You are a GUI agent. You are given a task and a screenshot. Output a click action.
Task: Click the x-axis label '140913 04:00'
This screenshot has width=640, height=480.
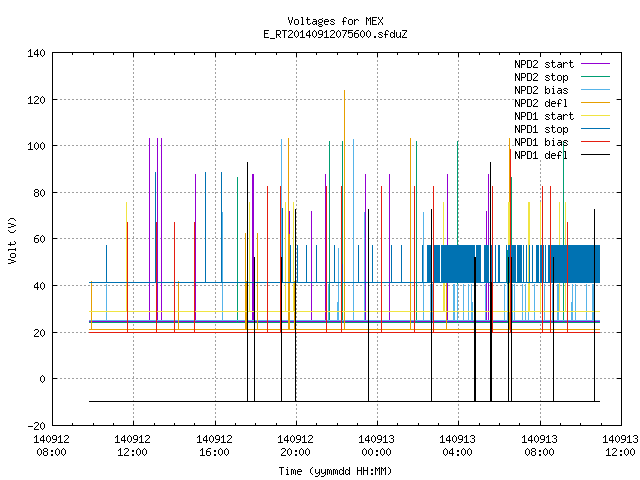[x=457, y=446]
